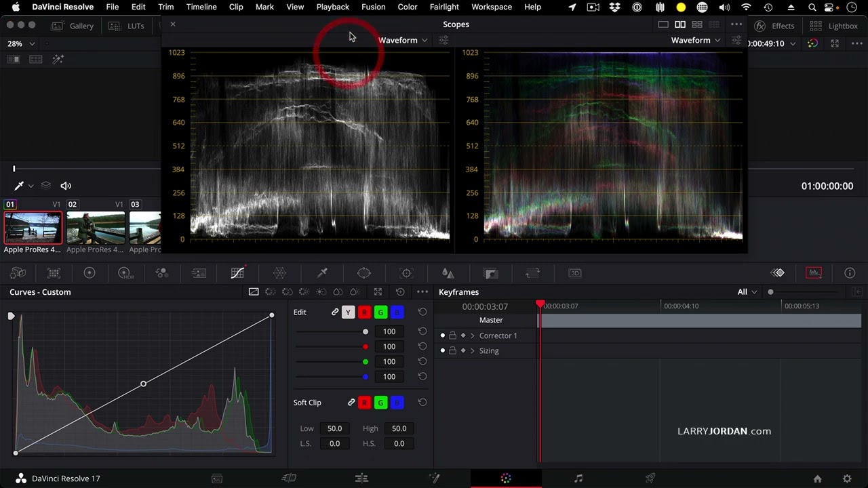Open the Motion Effects palette
Viewport: 868px width, 488px height.
pyautogui.click(x=199, y=273)
